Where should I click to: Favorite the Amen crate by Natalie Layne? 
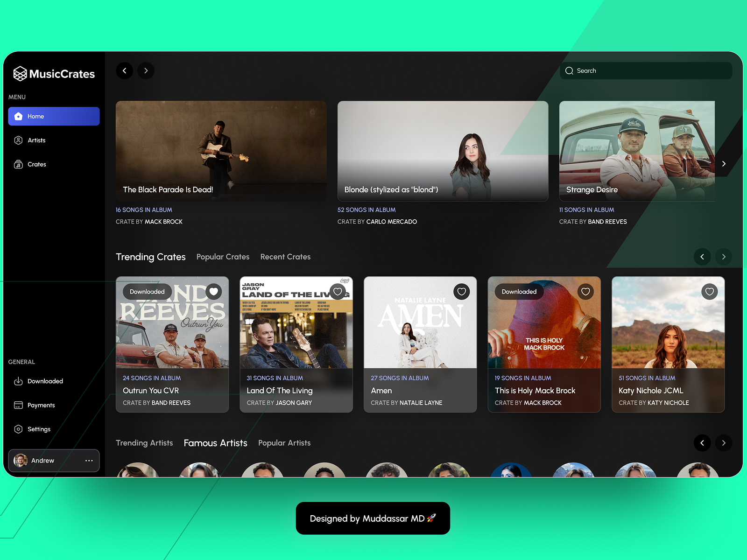pyautogui.click(x=461, y=292)
